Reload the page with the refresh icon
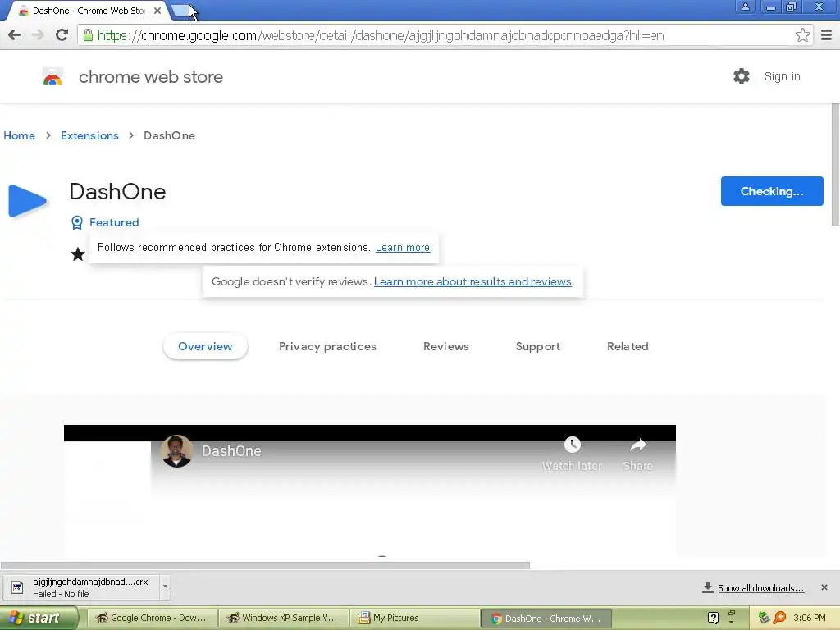Viewport: 840px width, 630px height. click(x=62, y=34)
